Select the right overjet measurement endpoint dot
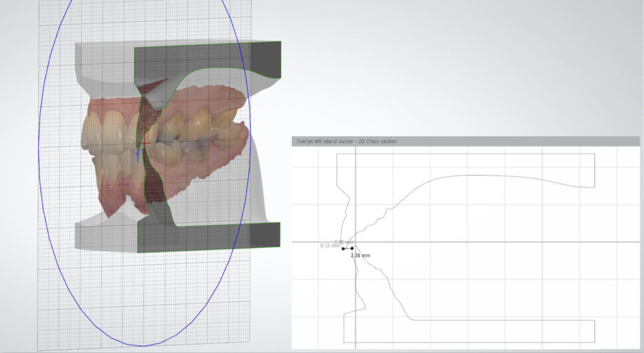Screen dimensions: 644x353 click(x=352, y=249)
